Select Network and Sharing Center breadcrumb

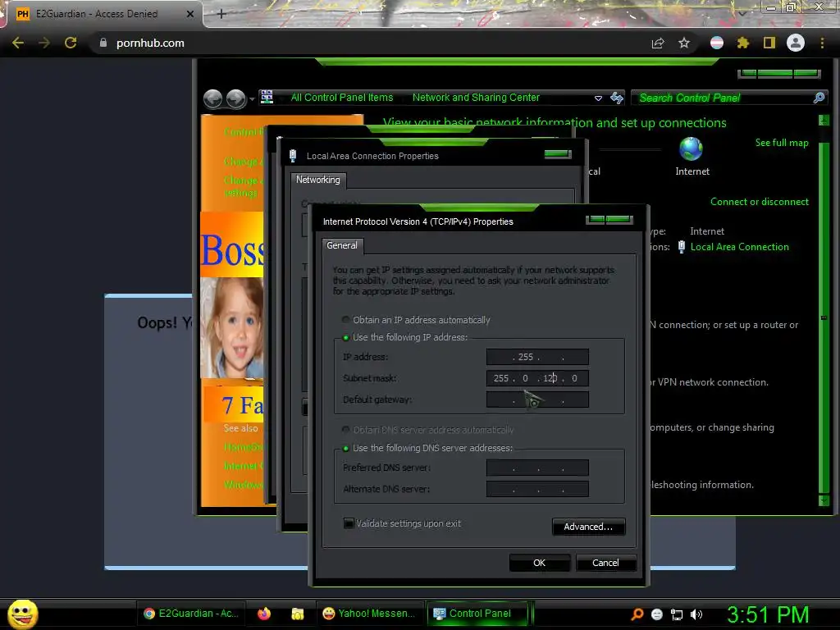(x=476, y=98)
